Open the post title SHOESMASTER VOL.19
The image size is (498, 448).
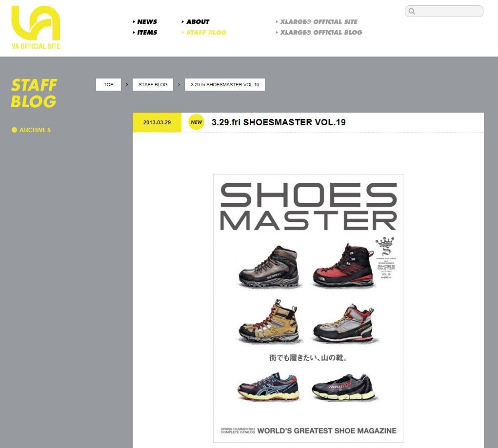[279, 122]
